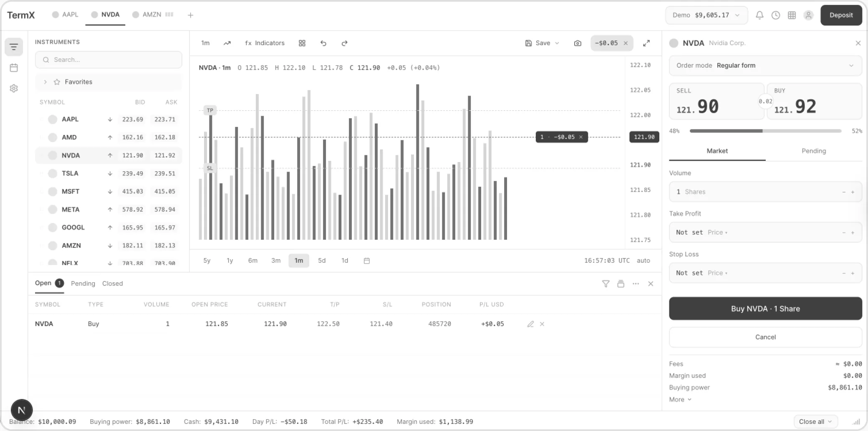
Task: Click the N logo badge
Action: tap(22, 410)
